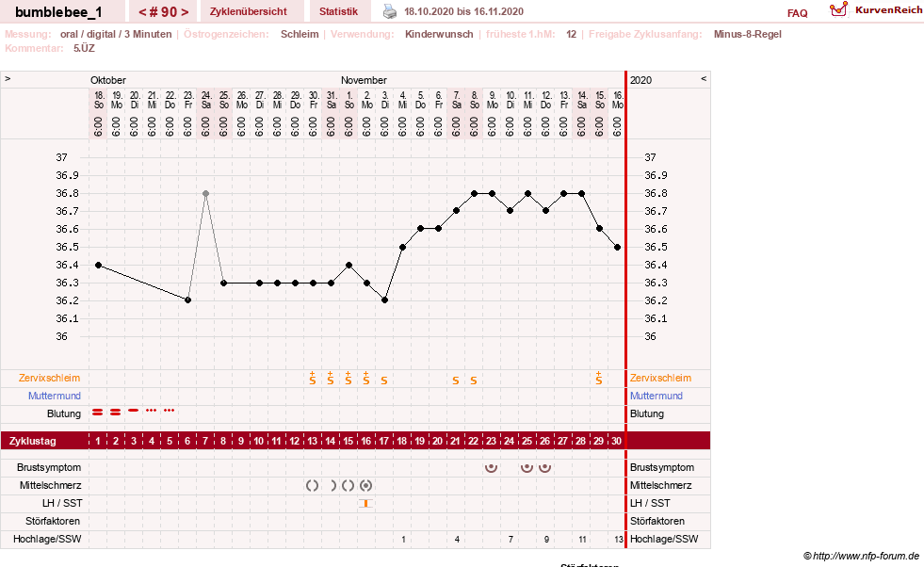The width and height of the screenshot is (924, 567).
Task: Click the S+ mucus symbol on 15 November
Action: (x=599, y=378)
